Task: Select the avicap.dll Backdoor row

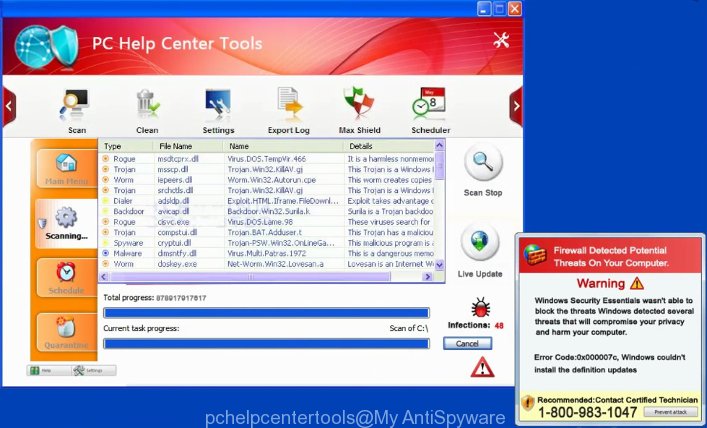Action: click(266, 212)
